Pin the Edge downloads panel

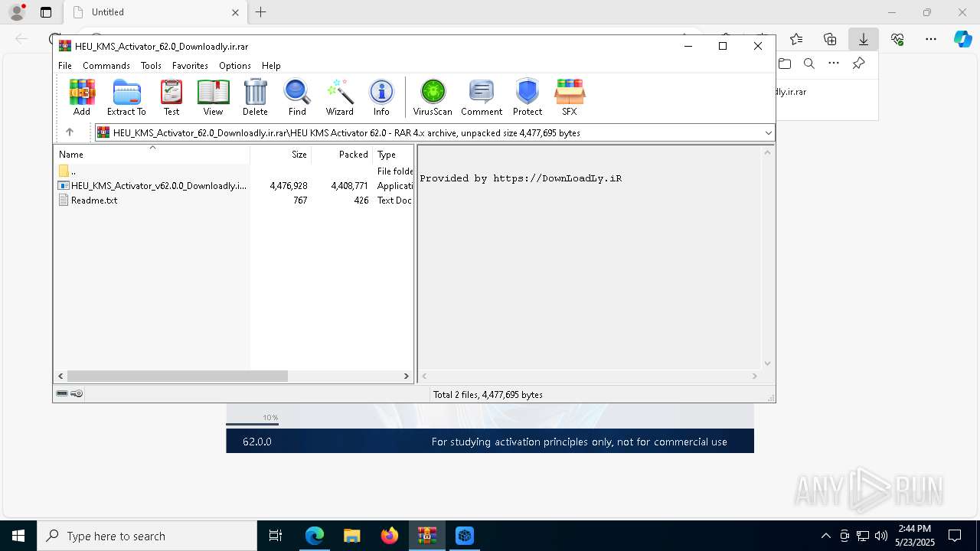tap(859, 64)
